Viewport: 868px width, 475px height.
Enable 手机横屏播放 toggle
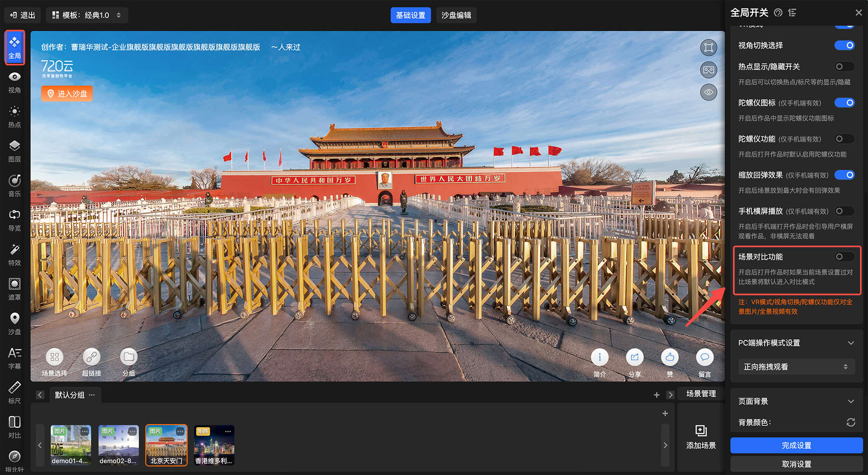pos(844,211)
